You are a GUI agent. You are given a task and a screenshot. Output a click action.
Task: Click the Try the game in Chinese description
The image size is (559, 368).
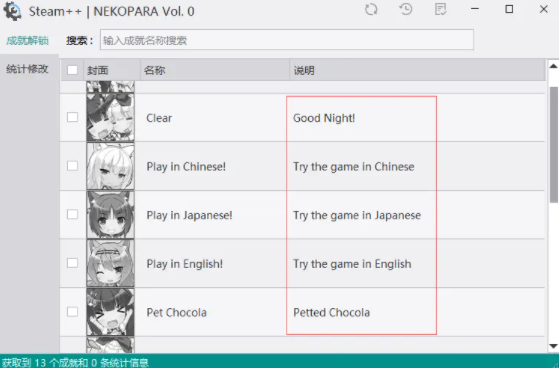click(354, 167)
